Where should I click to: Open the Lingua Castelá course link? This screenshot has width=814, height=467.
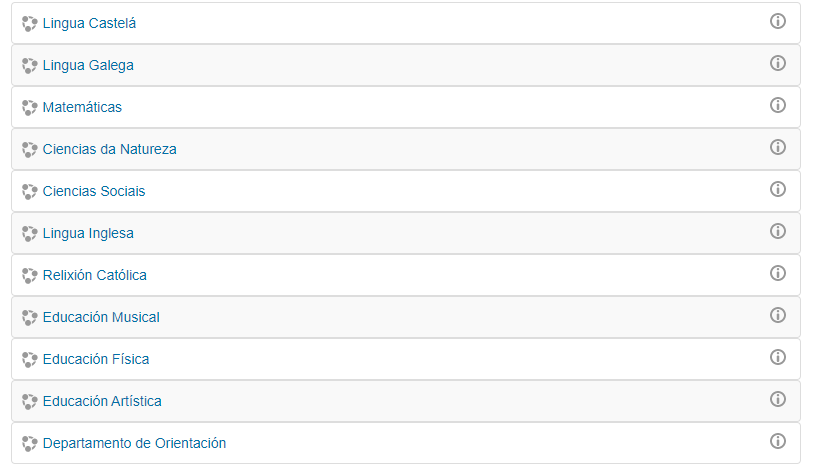(x=89, y=23)
